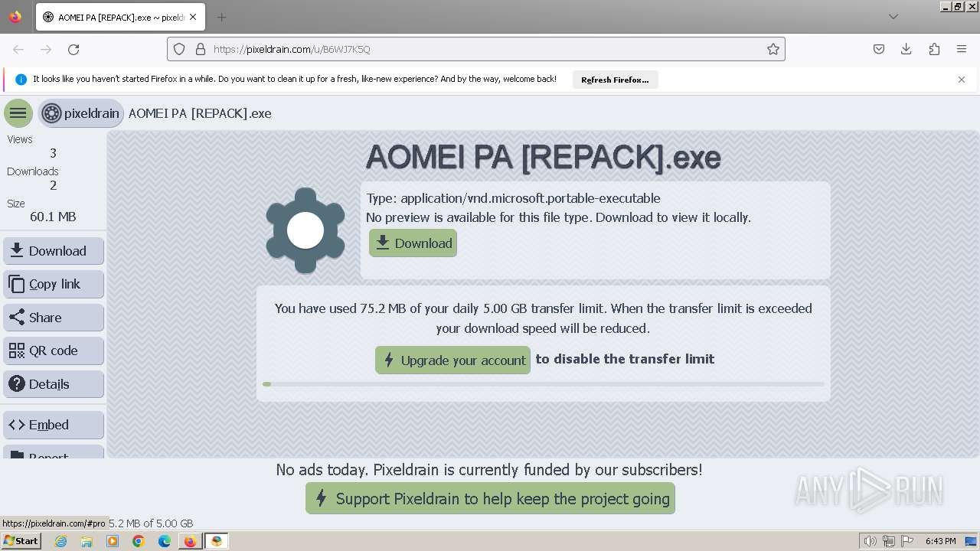Copy link to this file
This screenshot has height=551, width=980.
pyautogui.click(x=54, y=284)
